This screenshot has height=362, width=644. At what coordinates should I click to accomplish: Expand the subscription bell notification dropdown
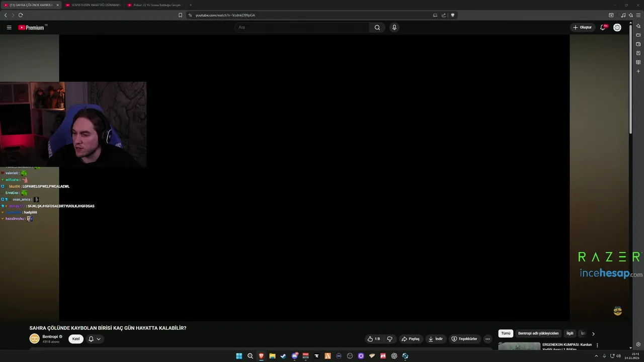[x=95, y=339]
